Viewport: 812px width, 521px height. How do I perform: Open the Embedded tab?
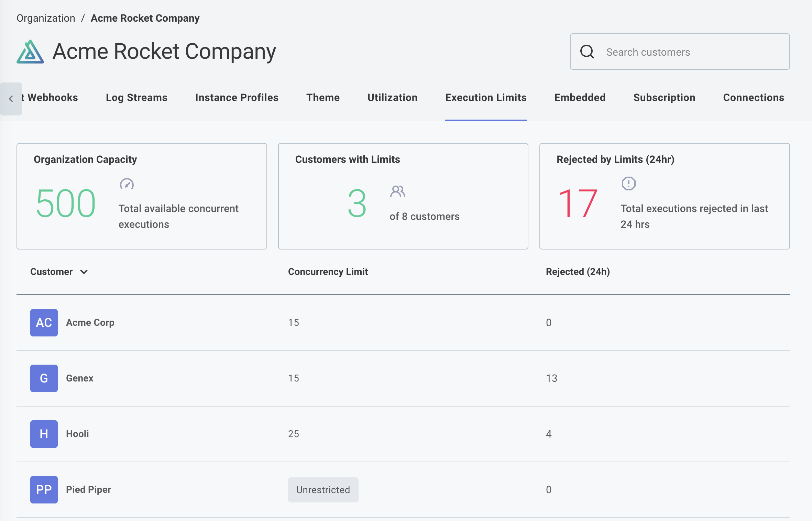[580, 98]
